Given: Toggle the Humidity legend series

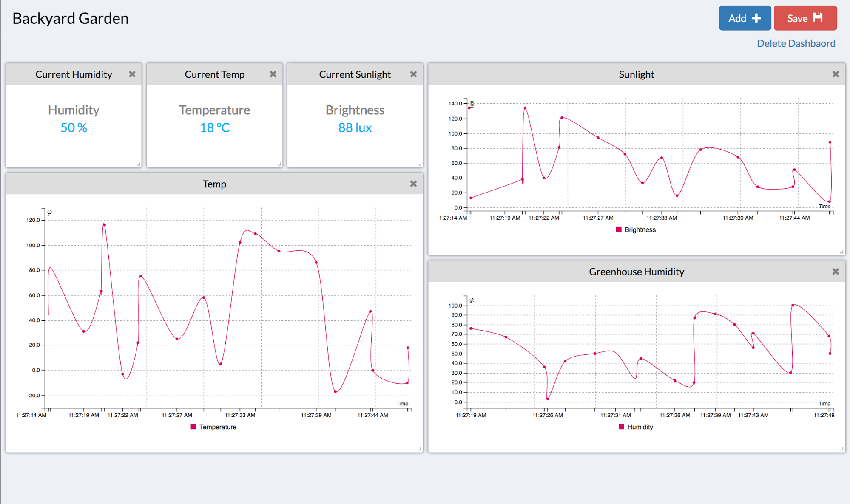Looking at the screenshot, I should pos(640,427).
